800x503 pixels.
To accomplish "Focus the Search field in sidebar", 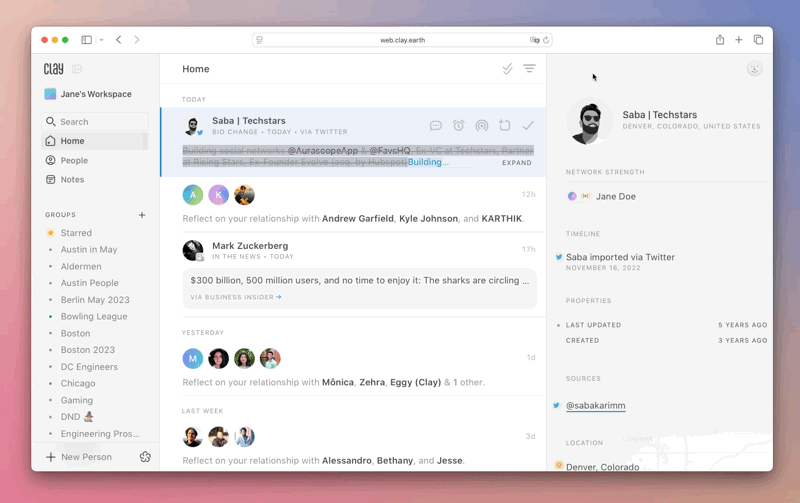I will point(95,121).
